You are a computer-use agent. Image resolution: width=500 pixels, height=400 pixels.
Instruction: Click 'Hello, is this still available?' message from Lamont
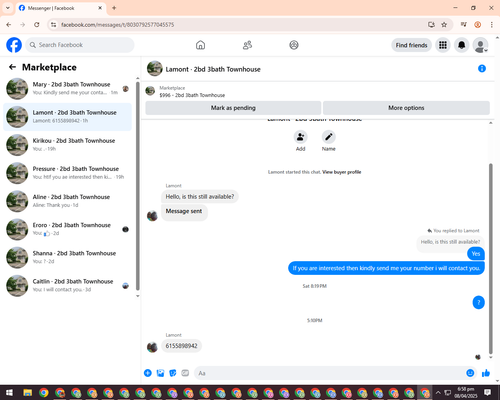[200, 197]
